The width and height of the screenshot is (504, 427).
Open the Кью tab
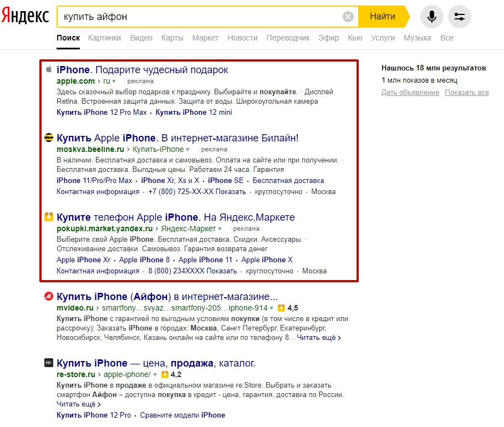pyautogui.click(x=355, y=38)
